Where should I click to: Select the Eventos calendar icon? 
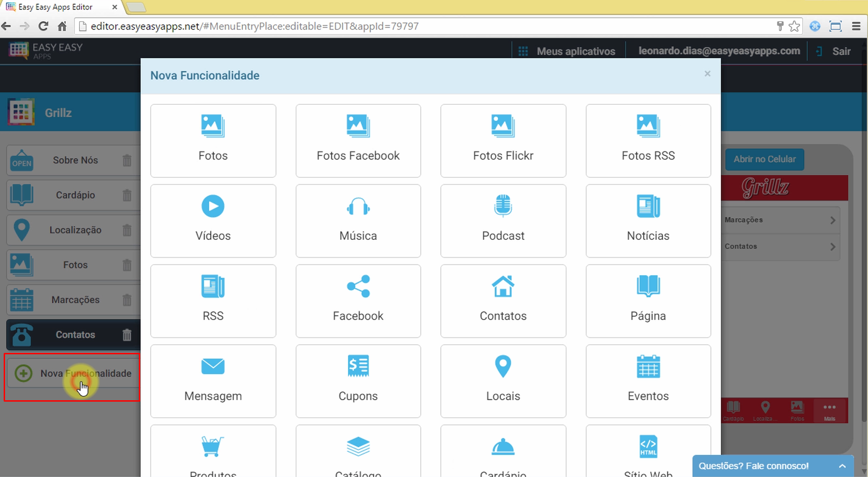coord(648,366)
